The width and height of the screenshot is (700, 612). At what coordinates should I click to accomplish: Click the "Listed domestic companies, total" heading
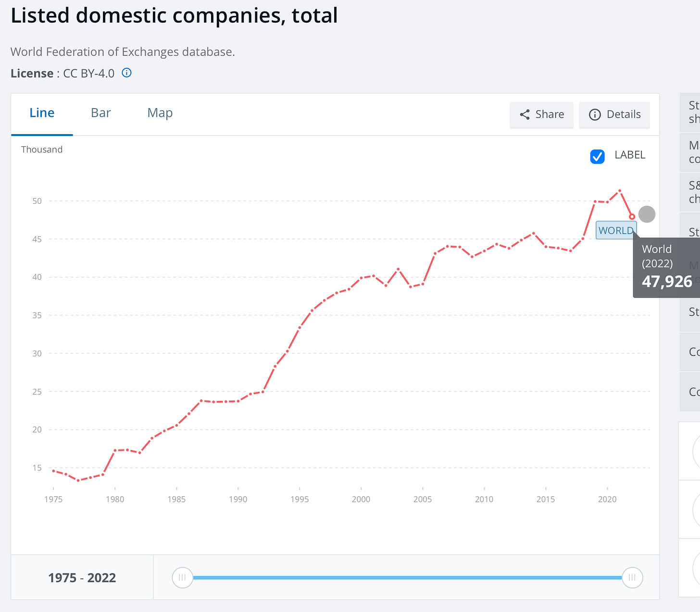(x=174, y=15)
